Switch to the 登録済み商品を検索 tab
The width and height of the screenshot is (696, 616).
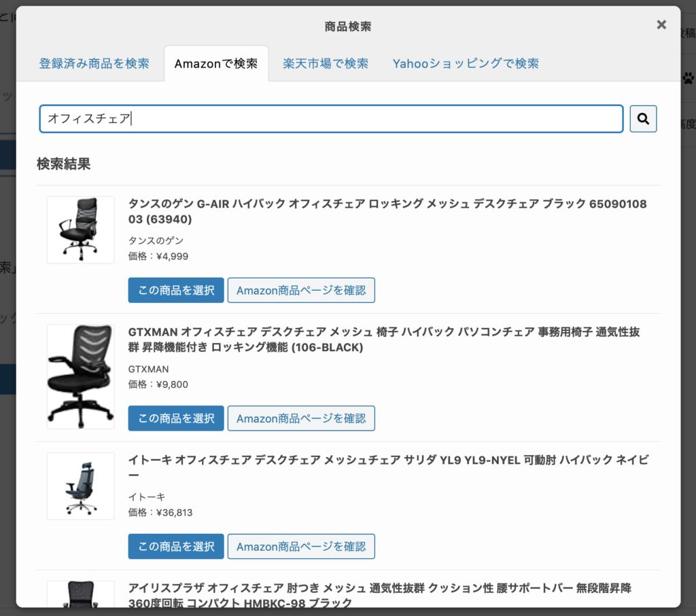coord(94,64)
